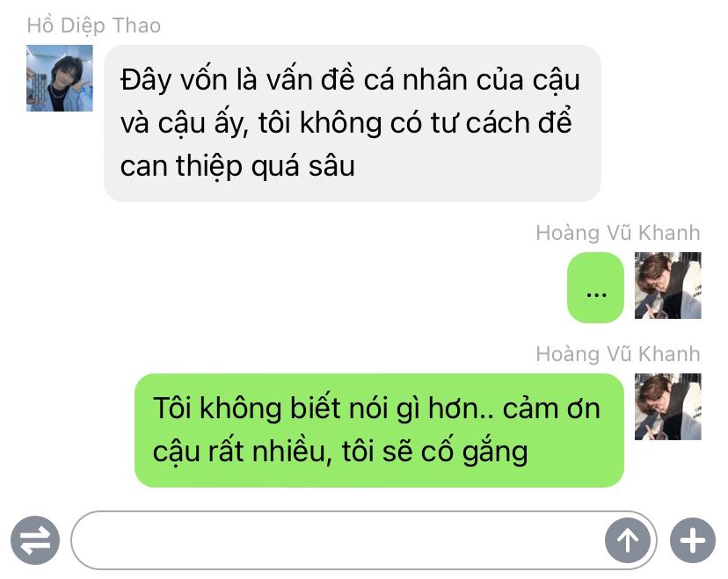Open the plus attachment button
Image resolution: width=728 pixels, height=579 pixels.
click(693, 540)
